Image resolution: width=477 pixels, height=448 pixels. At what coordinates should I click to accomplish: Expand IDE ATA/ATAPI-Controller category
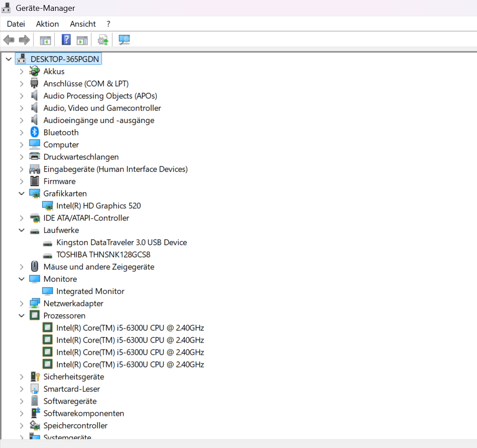click(x=21, y=218)
